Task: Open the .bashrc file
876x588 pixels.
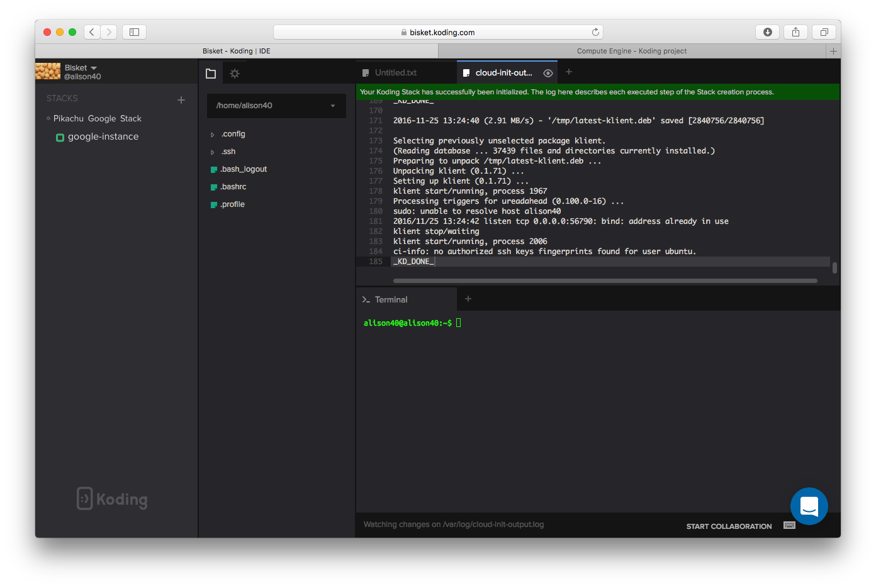Action: click(x=233, y=187)
